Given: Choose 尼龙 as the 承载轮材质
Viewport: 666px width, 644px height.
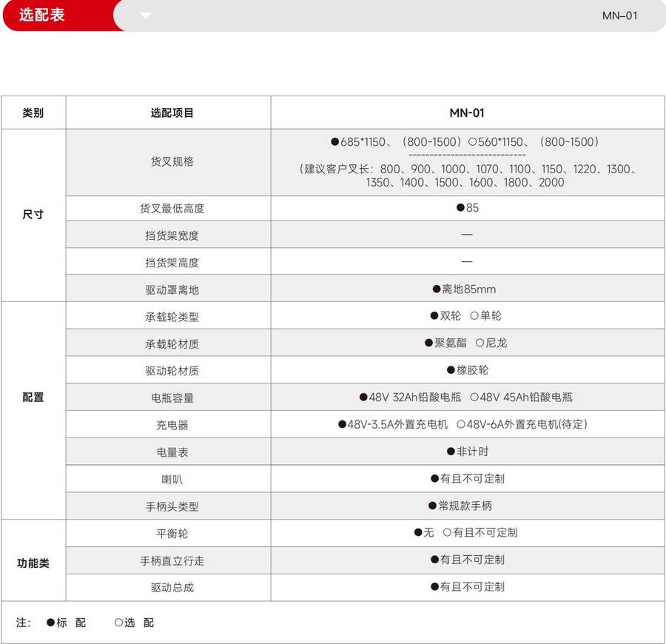Looking at the screenshot, I should pyautogui.click(x=491, y=343).
